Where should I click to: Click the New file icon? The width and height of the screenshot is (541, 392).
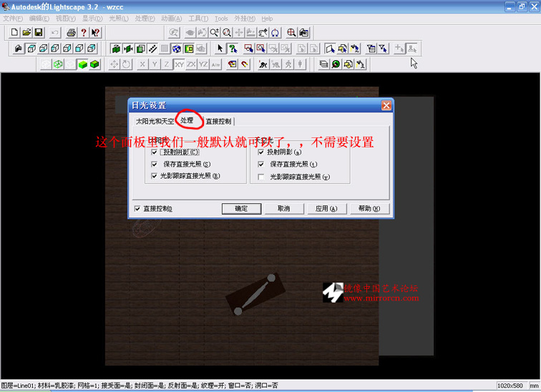[14, 32]
